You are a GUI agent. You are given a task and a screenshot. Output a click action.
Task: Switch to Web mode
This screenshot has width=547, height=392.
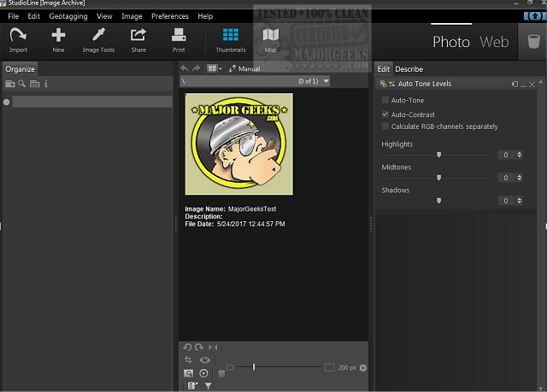494,42
